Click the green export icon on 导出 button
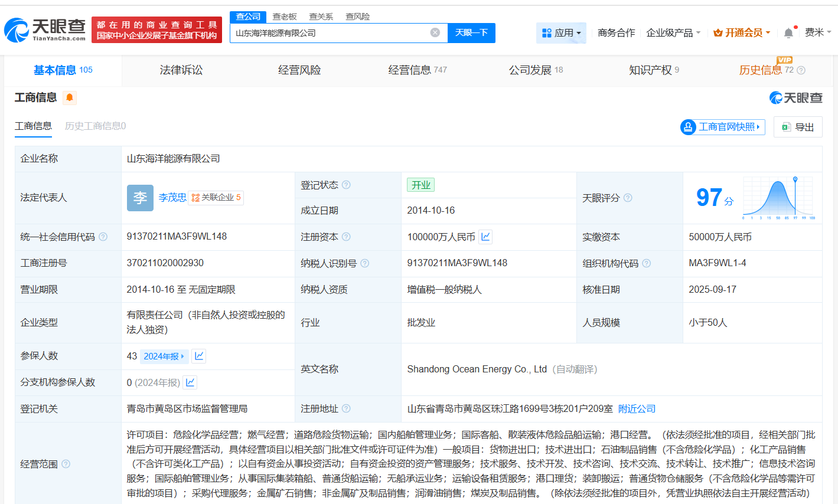 click(786, 127)
